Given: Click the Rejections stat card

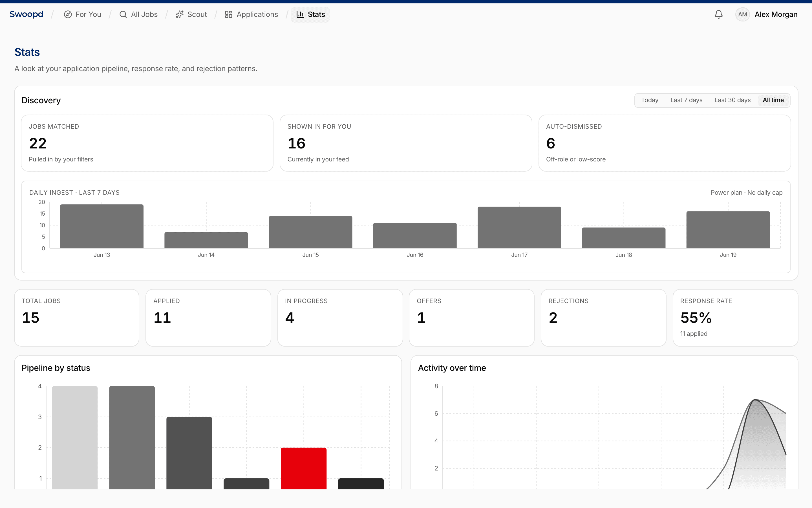Looking at the screenshot, I should (603, 317).
